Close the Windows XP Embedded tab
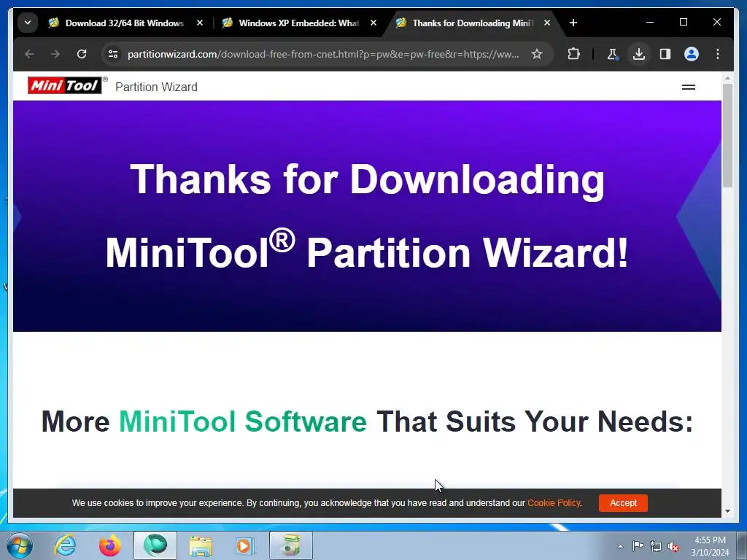Screen dimensions: 747x560 [x=373, y=23]
